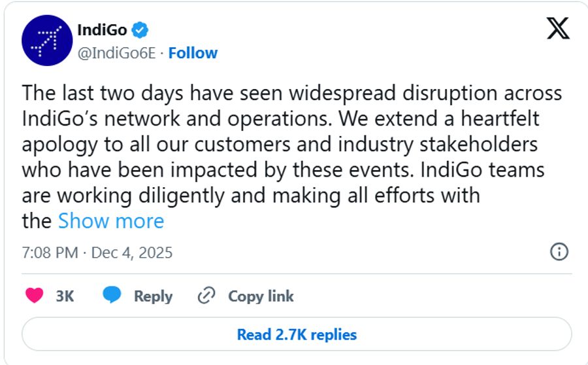Follow the IndiGo6E account
Screen dimensions: 588x365
pyautogui.click(x=193, y=53)
